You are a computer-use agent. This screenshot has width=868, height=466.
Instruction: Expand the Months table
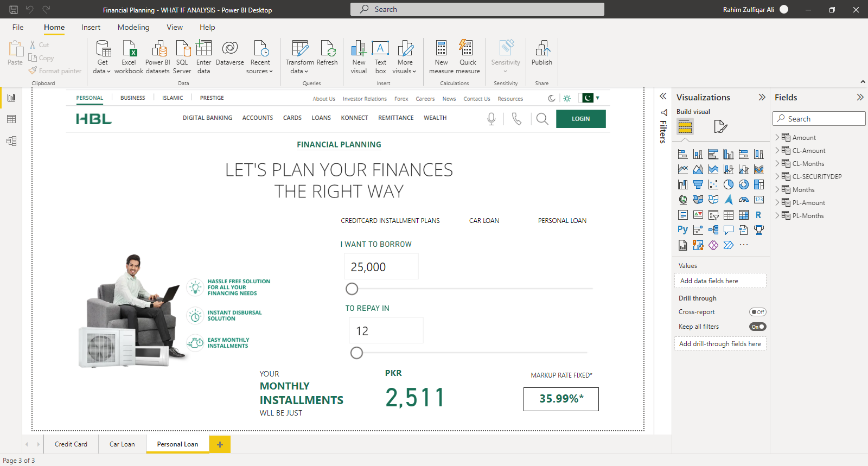(777, 189)
